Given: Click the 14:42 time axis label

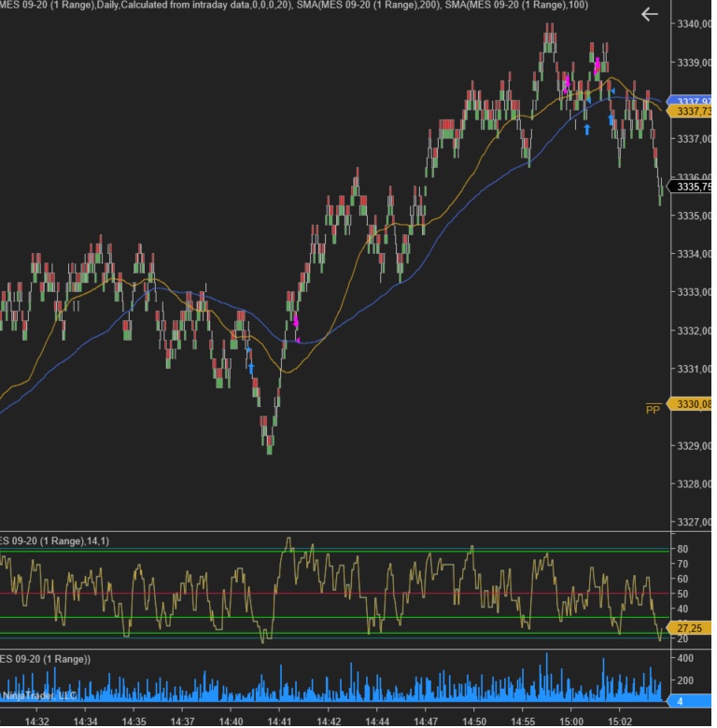Looking at the screenshot, I should [329, 721].
